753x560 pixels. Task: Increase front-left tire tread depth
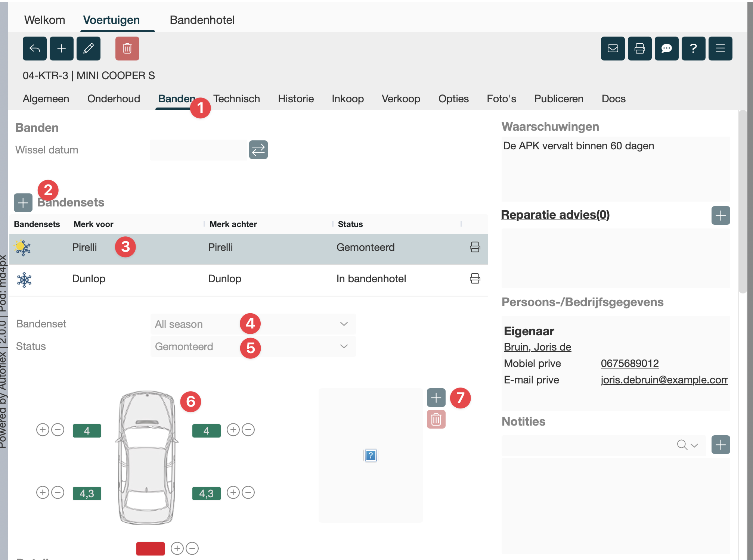click(x=43, y=430)
